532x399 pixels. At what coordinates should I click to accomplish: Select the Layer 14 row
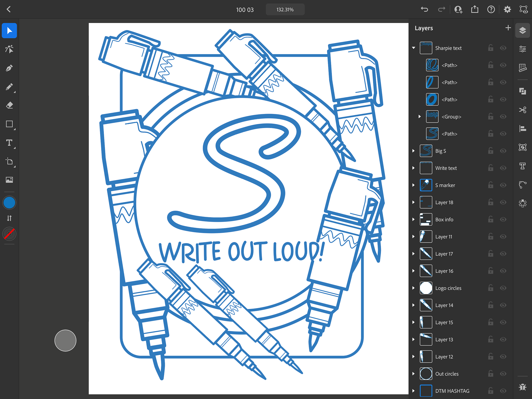461,305
